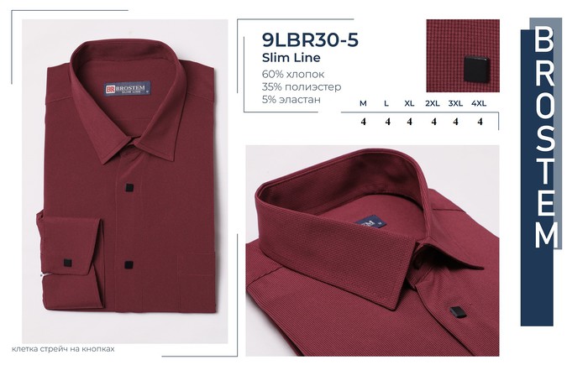The height and width of the screenshot is (365, 588).
Task: Click the fabric swatch with black button
Action: coord(463,56)
